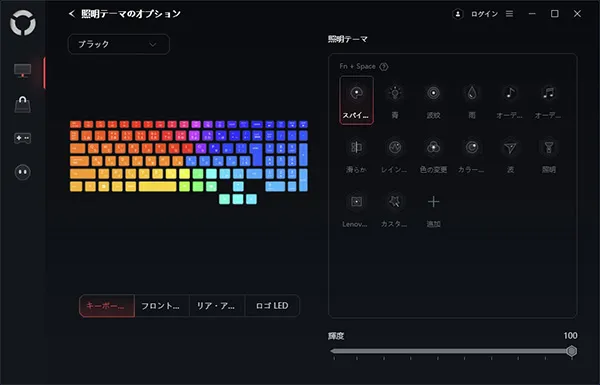Switch to the ロゴ LED tab
Screen dimensions: 600x385
click(x=272, y=306)
